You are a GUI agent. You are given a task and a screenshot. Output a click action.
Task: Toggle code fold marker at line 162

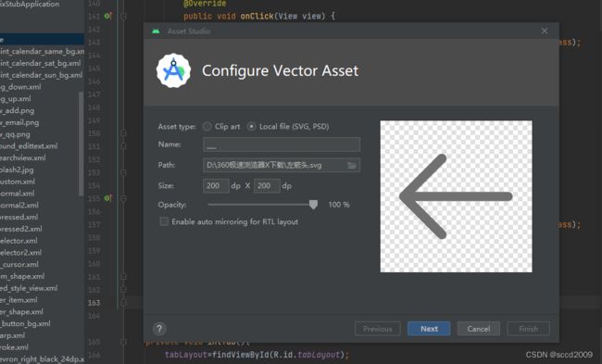(123, 290)
